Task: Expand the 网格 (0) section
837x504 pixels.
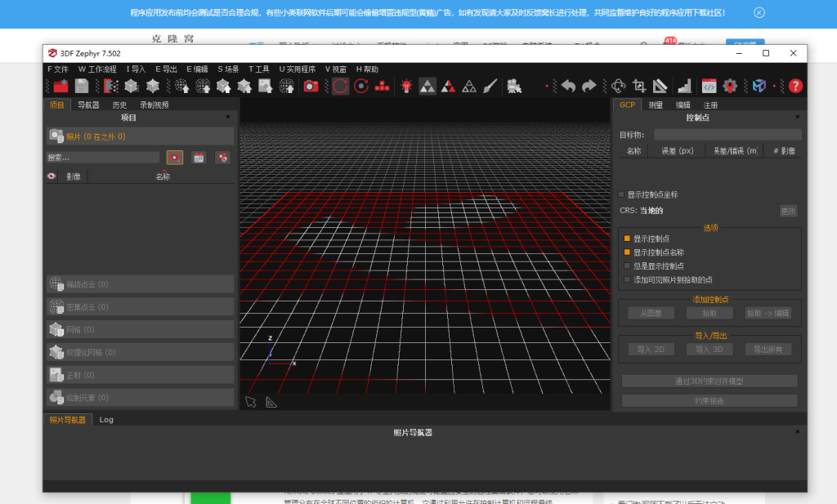Action: (141, 329)
